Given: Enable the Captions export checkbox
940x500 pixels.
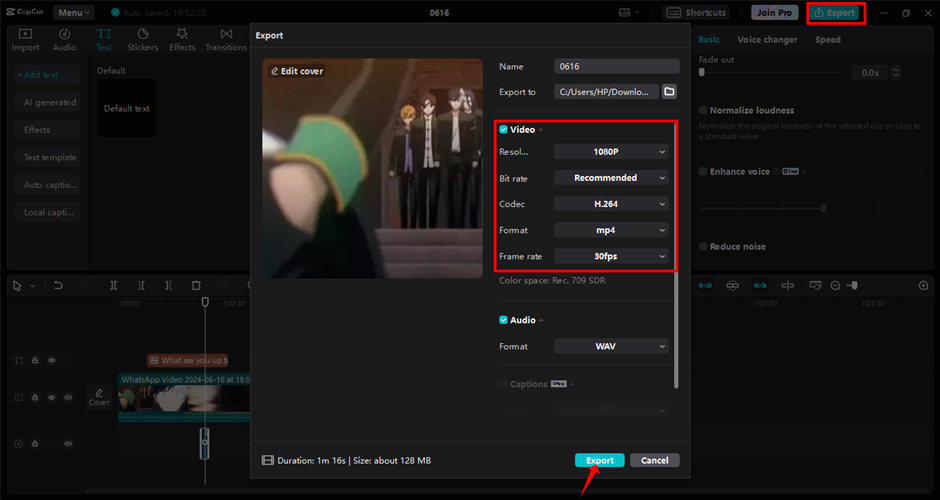Looking at the screenshot, I should point(504,384).
